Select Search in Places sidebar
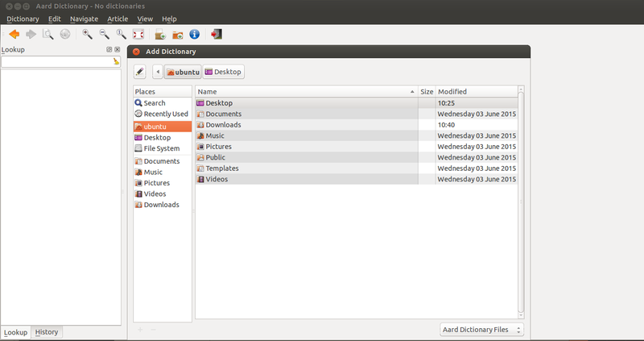Viewport: 644px width, 341px height. (163, 103)
